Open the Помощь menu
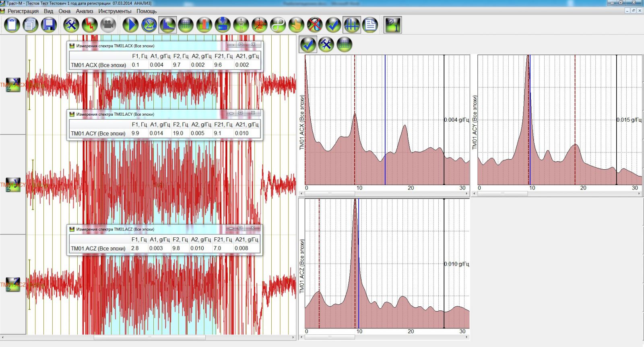The width and height of the screenshot is (644, 347). (x=147, y=11)
